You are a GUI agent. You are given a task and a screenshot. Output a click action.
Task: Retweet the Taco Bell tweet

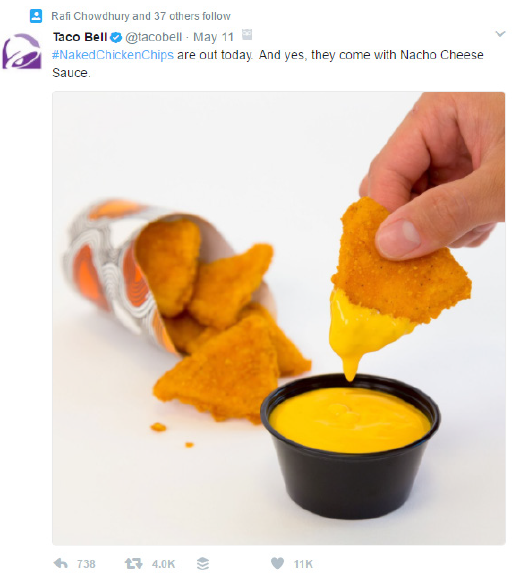133,563
